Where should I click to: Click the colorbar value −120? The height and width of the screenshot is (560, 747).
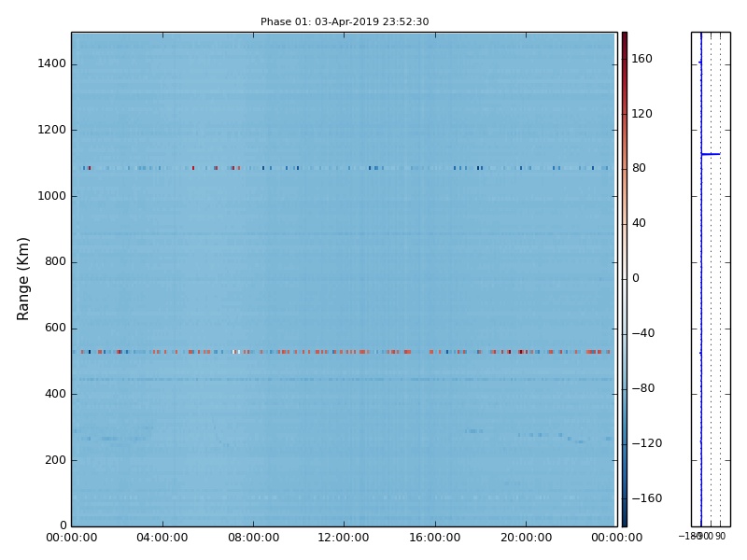[646, 443]
